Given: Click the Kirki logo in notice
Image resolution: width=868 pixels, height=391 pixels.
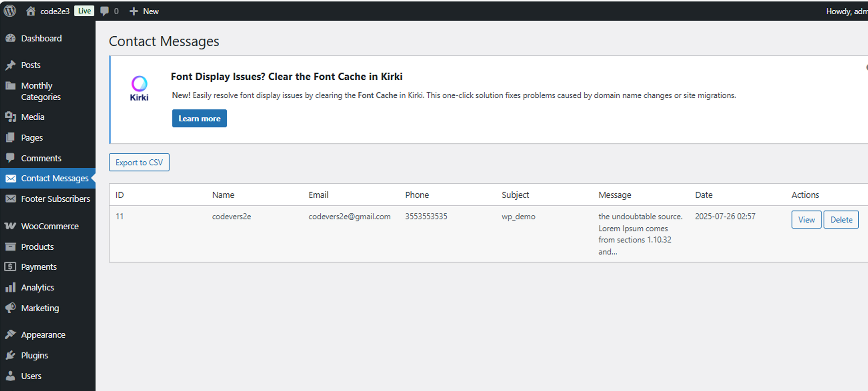Looking at the screenshot, I should tap(139, 88).
